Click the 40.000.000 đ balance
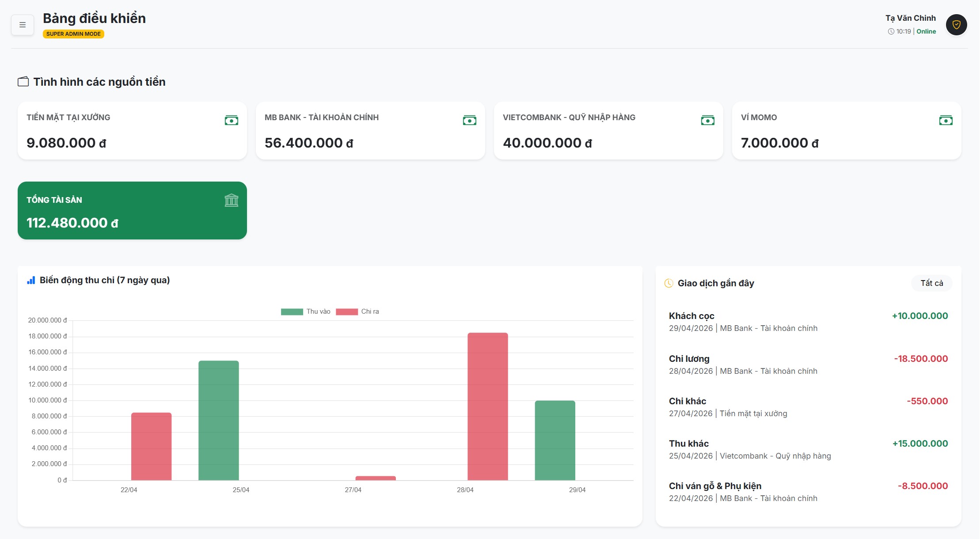980x539 pixels. (547, 143)
